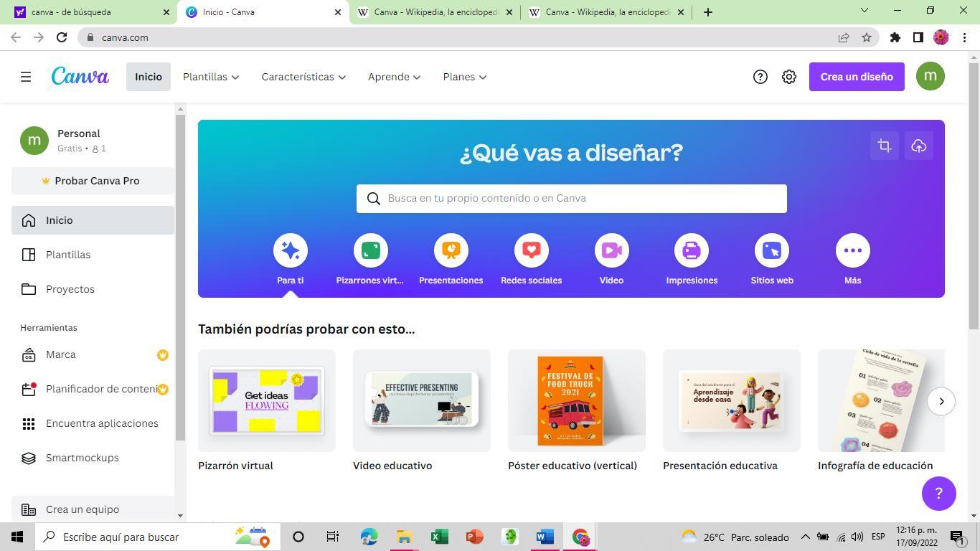Open Proyectos in the sidebar

93,289
